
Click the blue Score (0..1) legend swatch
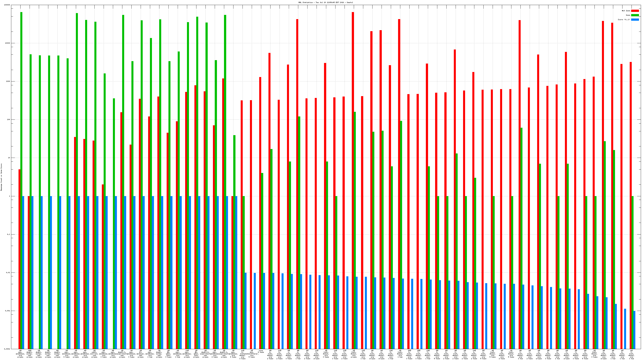pyautogui.click(x=635, y=20)
